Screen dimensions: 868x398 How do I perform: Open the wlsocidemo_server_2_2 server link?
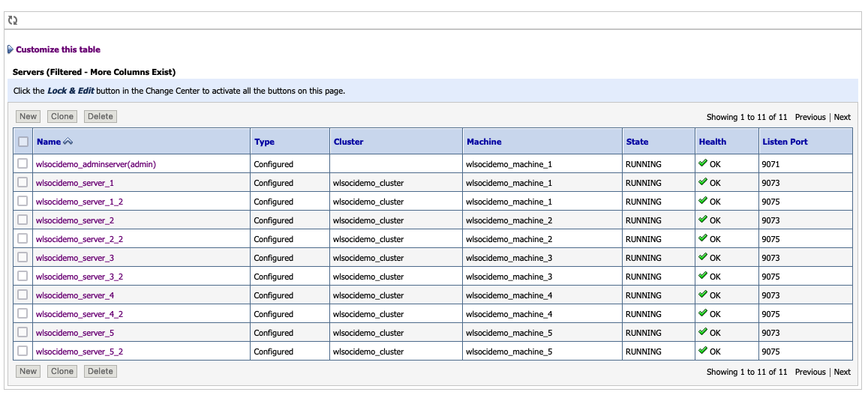pos(79,239)
